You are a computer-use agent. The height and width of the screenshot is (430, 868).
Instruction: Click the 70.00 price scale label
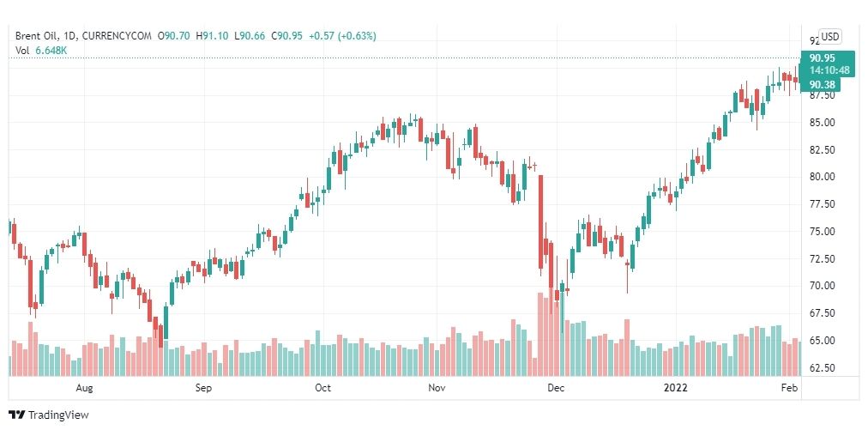[x=822, y=286]
